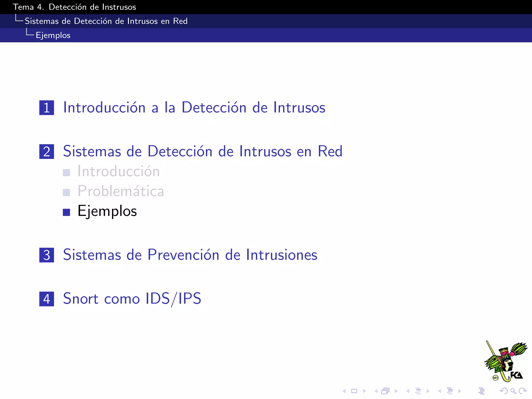Screen dimensions: 532x399
Task: Click the go forward curved arrow icon
Action: pos(523,391)
